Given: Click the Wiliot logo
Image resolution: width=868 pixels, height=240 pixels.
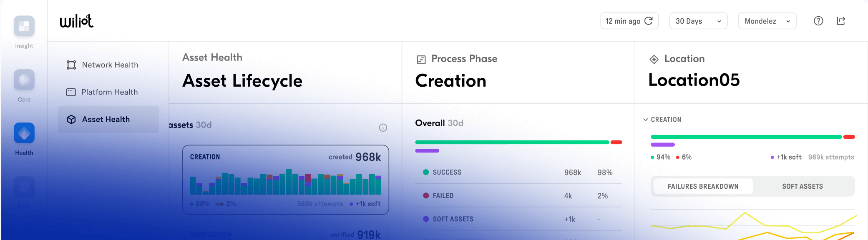Looking at the screenshot, I should tap(77, 21).
